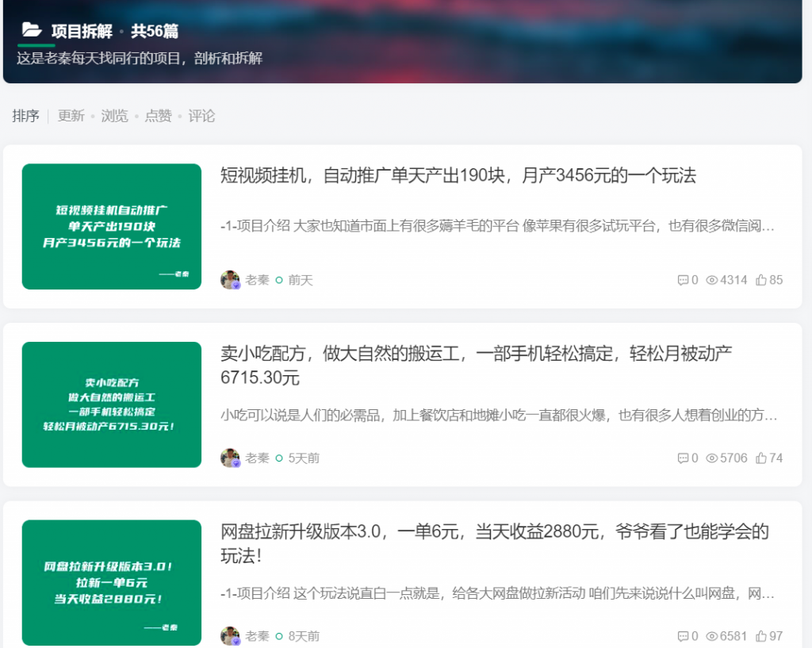This screenshot has height=648, width=812.
Task: Sort articles by 浏览 (views)
Action: pyautogui.click(x=114, y=116)
